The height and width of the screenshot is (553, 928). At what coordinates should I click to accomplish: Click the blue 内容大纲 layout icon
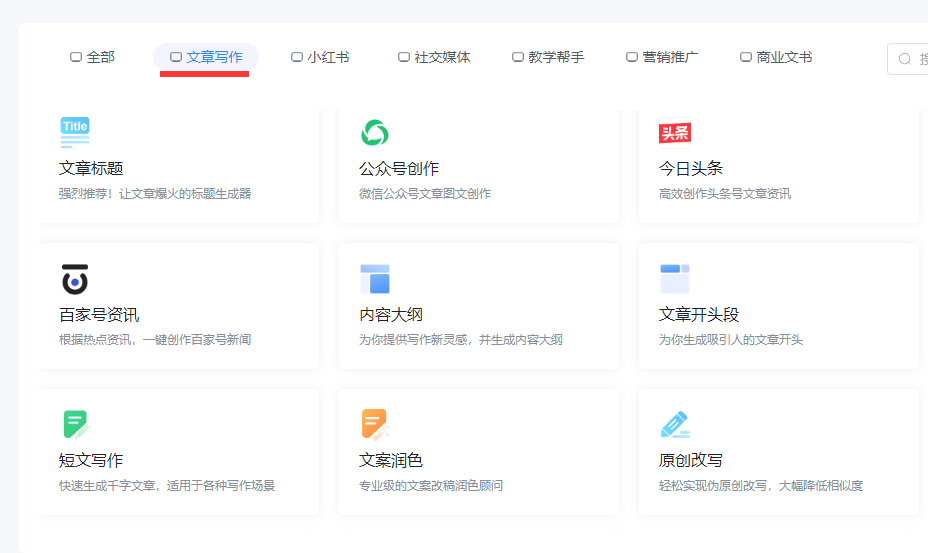(x=375, y=279)
